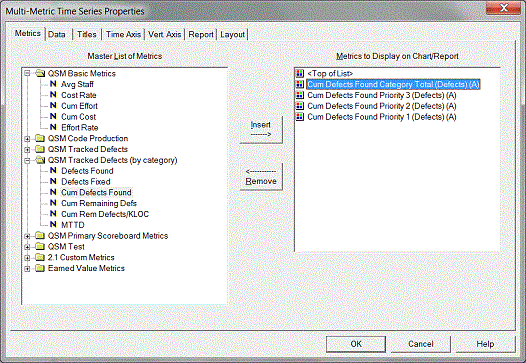Click the N icon beside Cum Effort

click(x=53, y=106)
